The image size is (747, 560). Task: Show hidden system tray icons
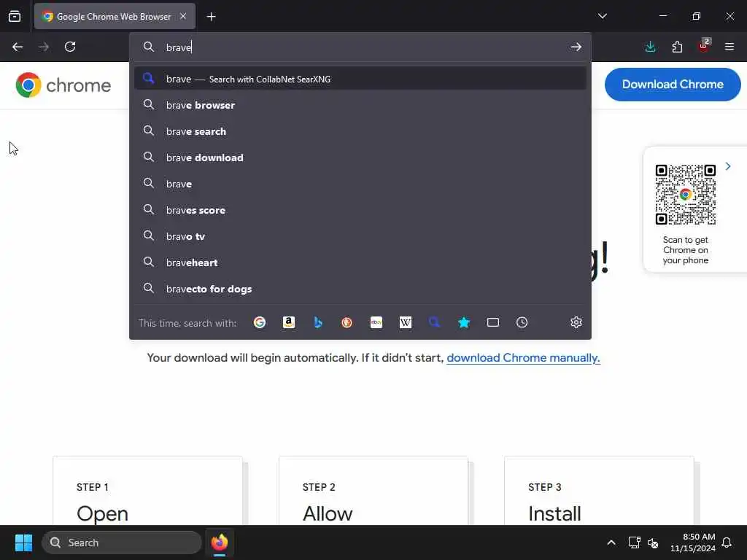(611, 542)
